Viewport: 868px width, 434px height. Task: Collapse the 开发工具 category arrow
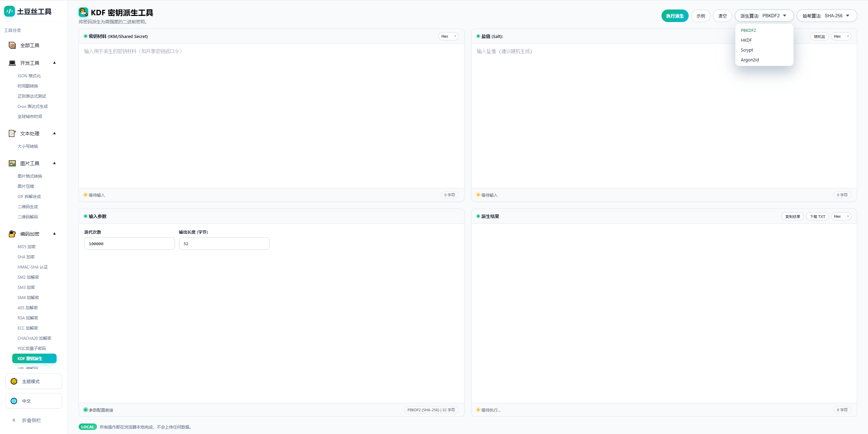click(x=54, y=63)
